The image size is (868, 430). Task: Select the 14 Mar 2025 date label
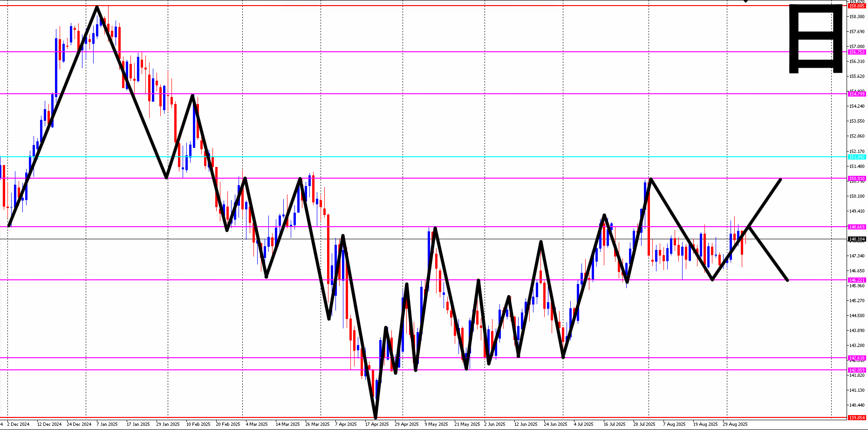coord(287,424)
